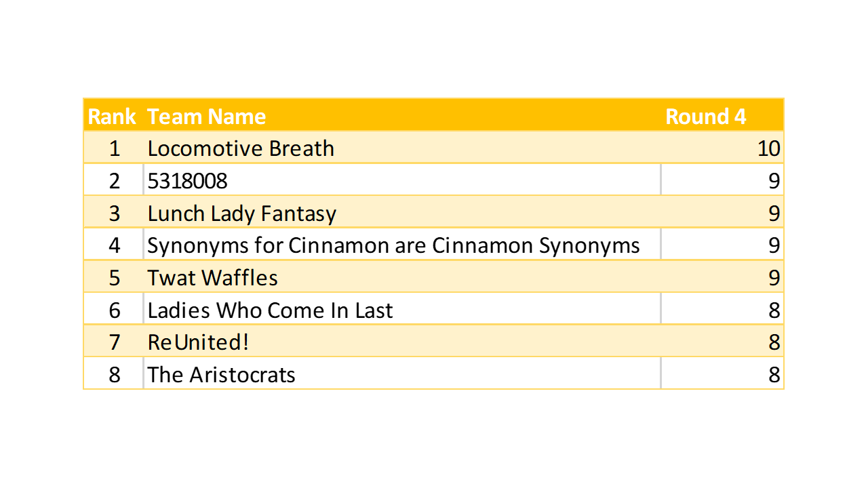Select the Round 4 score of 10

click(768, 148)
